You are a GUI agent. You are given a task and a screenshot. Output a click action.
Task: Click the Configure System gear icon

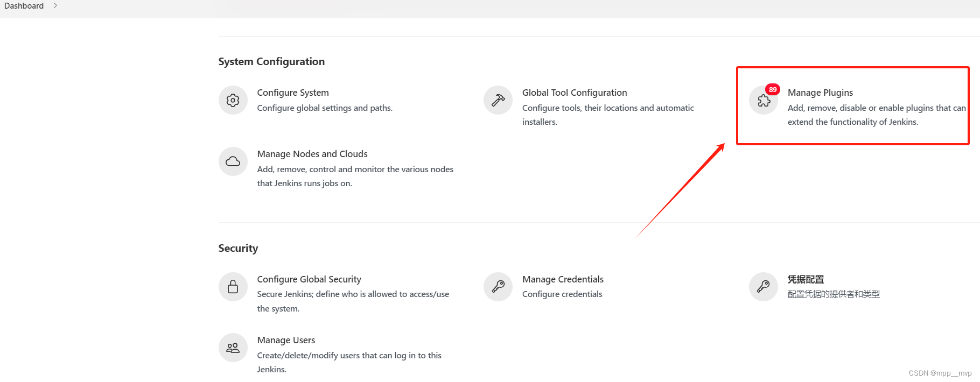click(233, 100)
